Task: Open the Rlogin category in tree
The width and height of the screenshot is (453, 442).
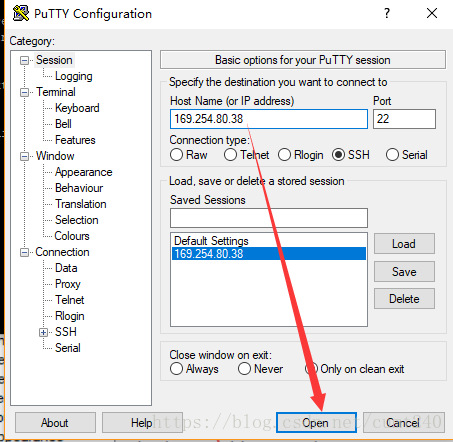Action: 70,316
